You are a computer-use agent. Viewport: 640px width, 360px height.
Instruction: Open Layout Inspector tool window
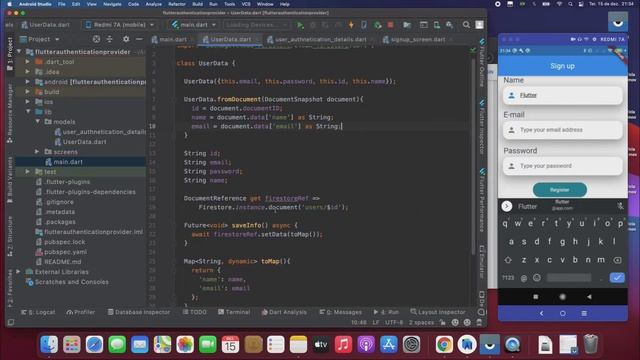438,312
